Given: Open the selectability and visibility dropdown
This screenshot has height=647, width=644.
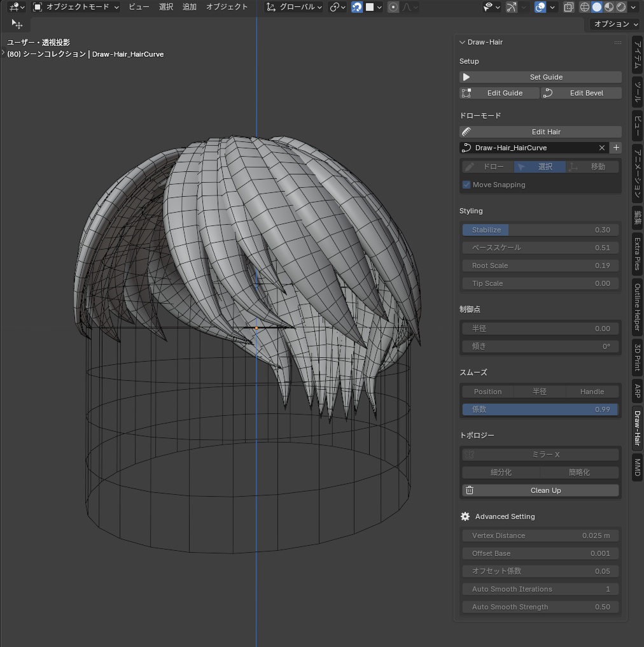Looking at the screenshot, I should pyautogui.click(x=492, y=7).
